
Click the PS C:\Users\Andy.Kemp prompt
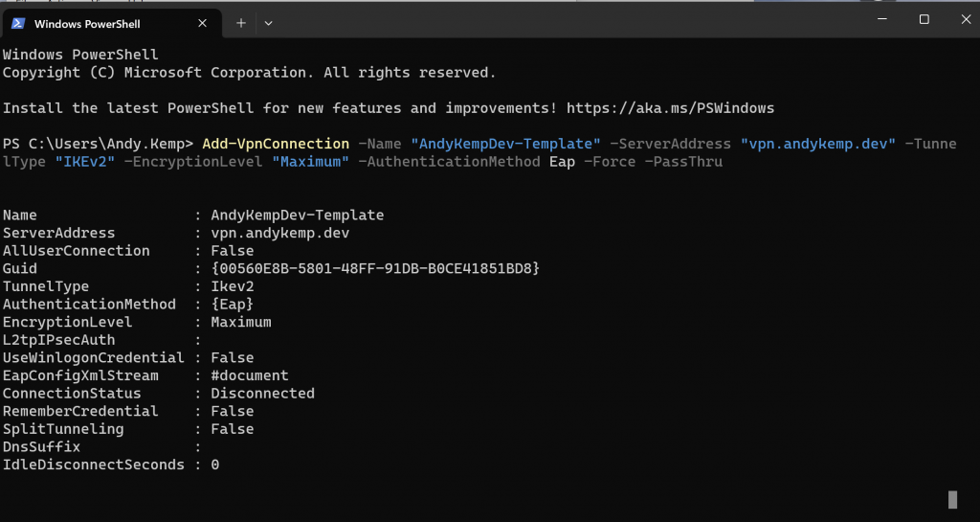(99, 144)
